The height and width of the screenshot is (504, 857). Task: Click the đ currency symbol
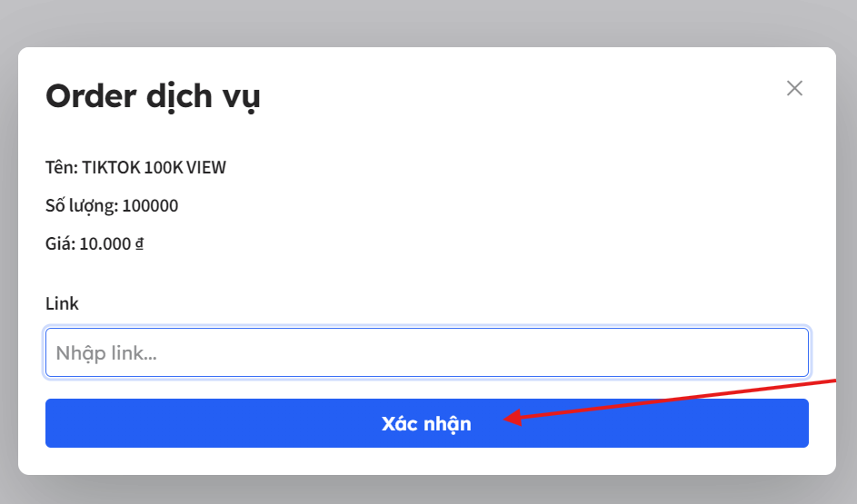139,243
